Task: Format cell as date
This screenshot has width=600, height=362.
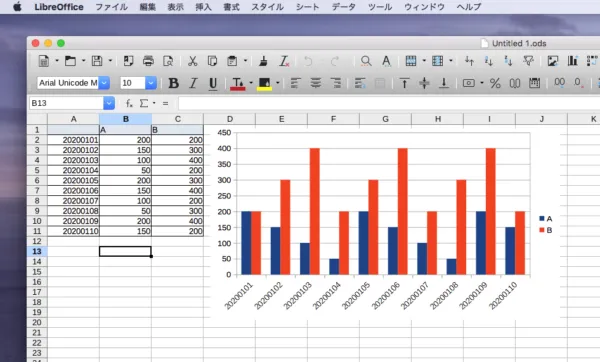Action: pyautogui.click(x=534, y=83)
